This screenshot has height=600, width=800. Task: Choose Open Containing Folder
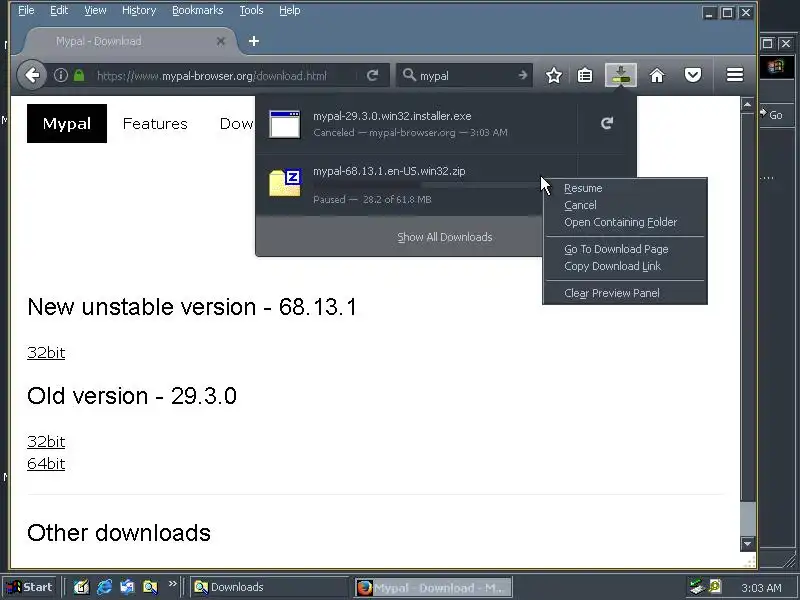coord(624,222)
